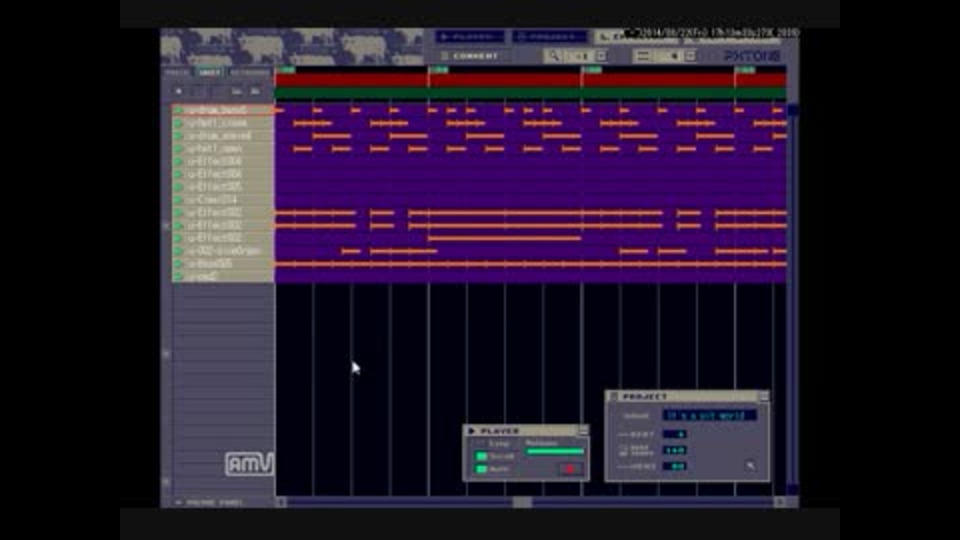Toggle play state of the sineOrgan unit
This screenshot has height=540, width=960.
click(178, 251)
